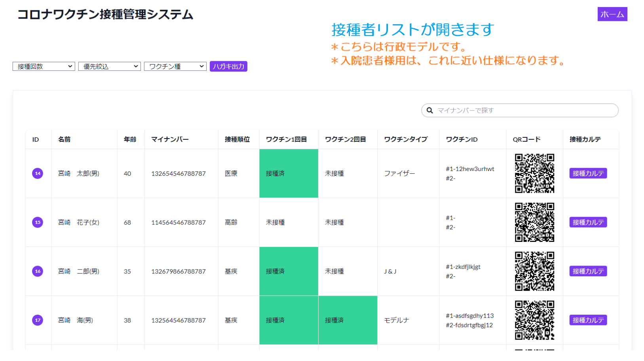Click the ID 17 purple badge
Screen dimensions: 644x361
38,320
